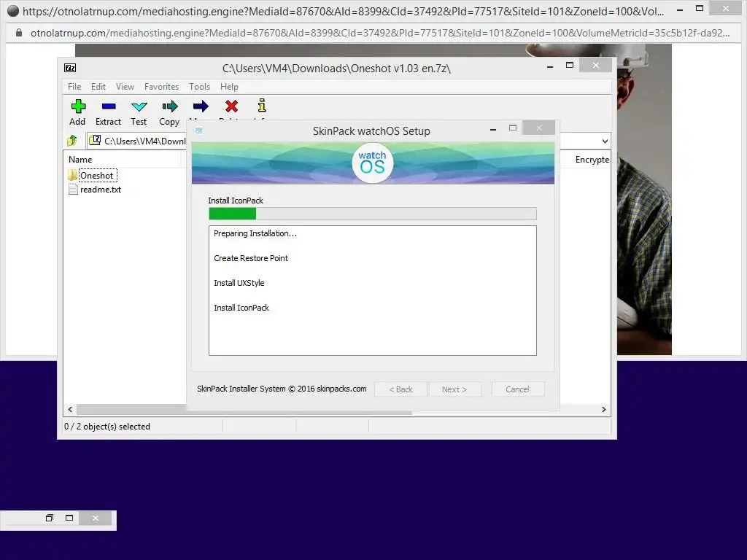
Task: Open the Edit menu in 7-Zip
Action: coord(98,87)
